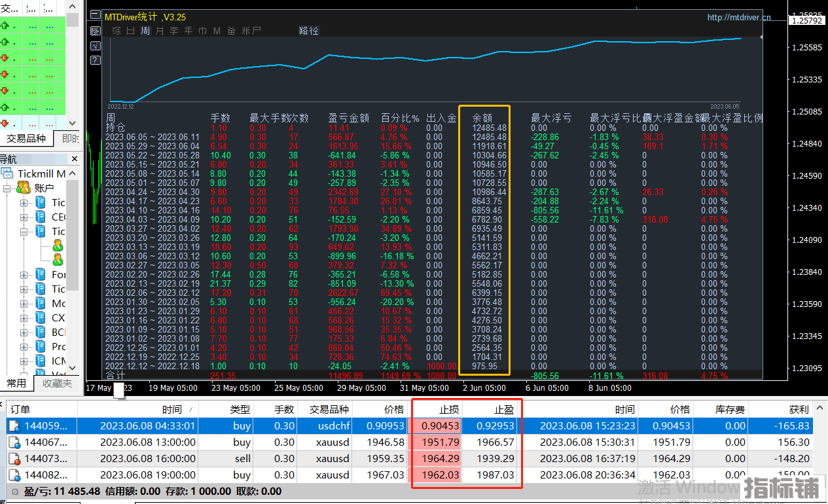Open the 收藏夹 favorites tab in navigator
This screenshot has height=504, width=828.
(58, 384)
